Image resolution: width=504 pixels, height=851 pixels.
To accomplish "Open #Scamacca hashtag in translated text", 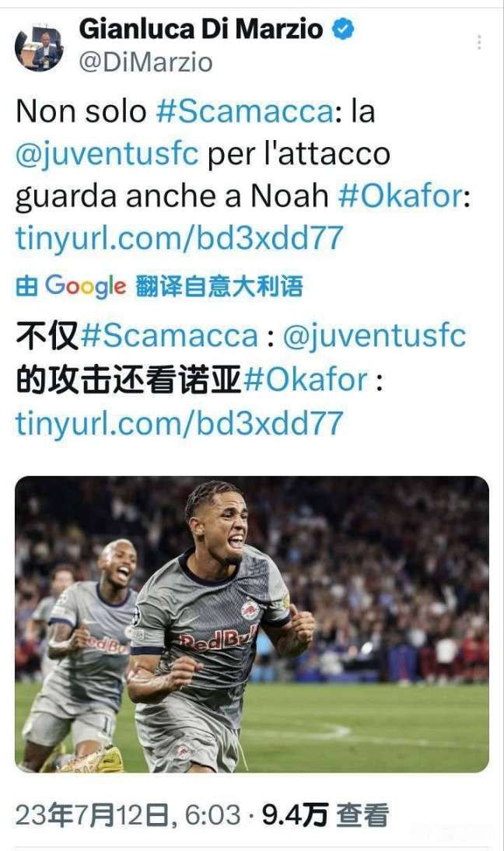I will point(170,336).
